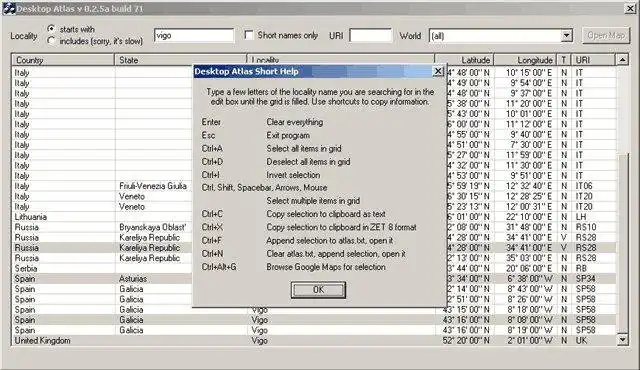Sort grid by the State column header
Image resolution: width=640 pixels, height=370 pixels.
click(x=180, y=60)
